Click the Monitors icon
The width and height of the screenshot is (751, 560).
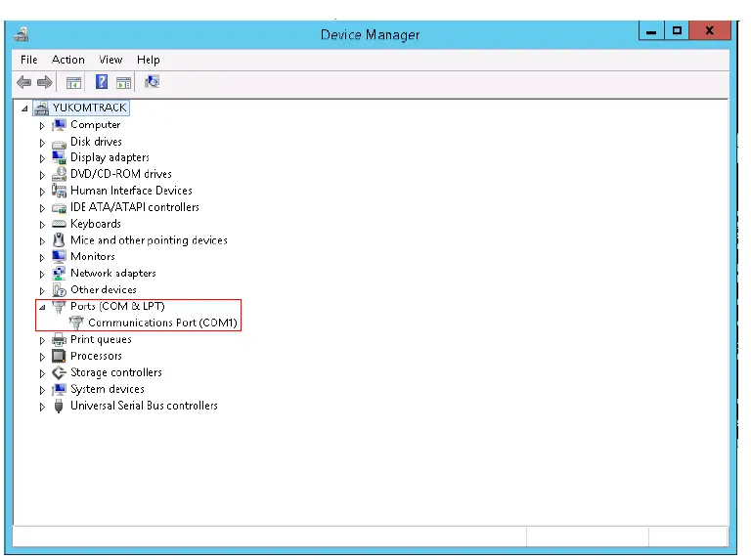(59, 257)
